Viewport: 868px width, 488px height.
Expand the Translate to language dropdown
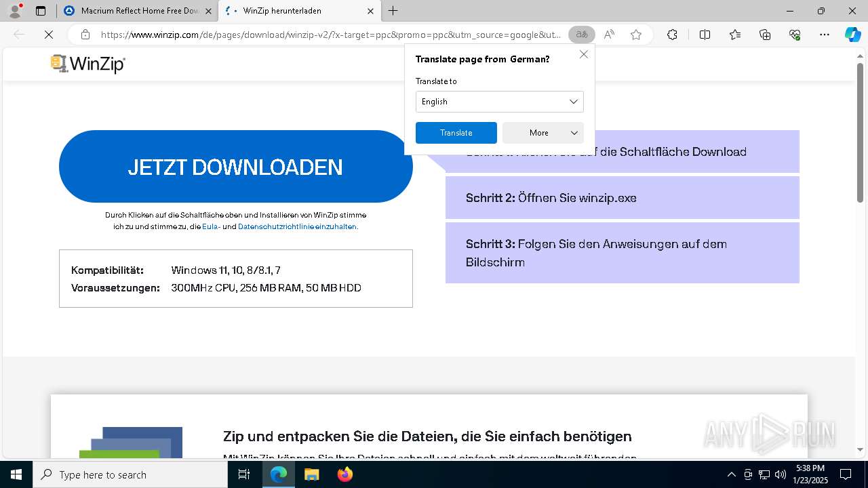(x=500, y=102)
